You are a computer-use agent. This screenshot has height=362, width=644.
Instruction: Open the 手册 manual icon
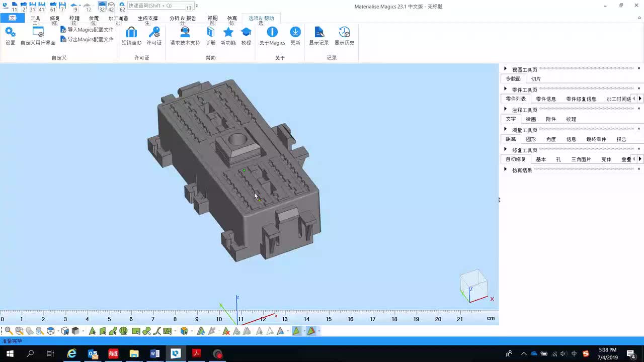point(210,32)
